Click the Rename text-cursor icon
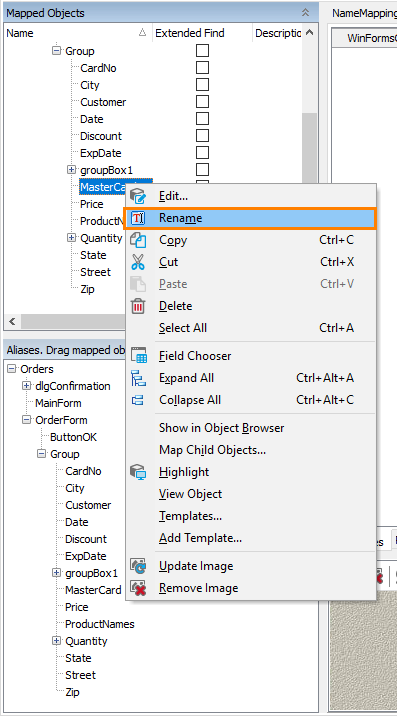 pyautogui.click(x=138, y=218)
